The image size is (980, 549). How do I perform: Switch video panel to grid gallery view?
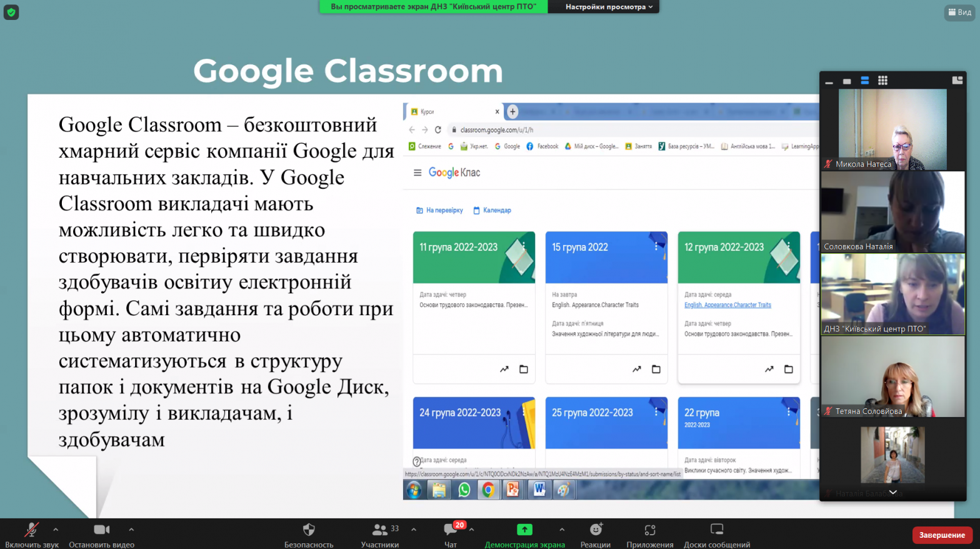click(882, 81)
